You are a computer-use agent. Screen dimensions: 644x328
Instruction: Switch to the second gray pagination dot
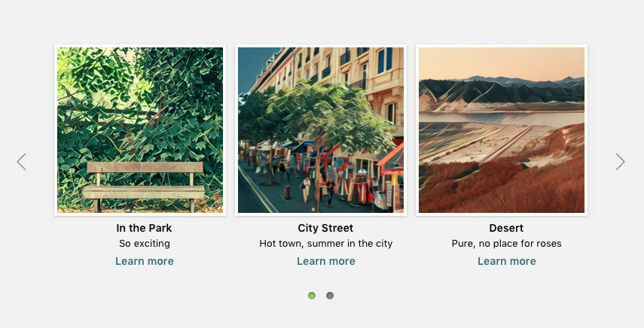click(x=330, y=296)
